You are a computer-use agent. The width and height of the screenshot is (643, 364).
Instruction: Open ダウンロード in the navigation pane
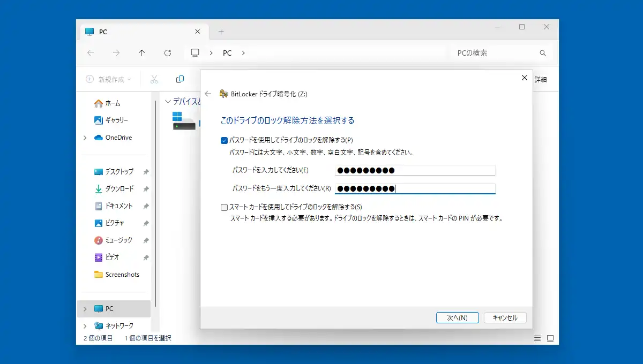[x=114, y=189]
